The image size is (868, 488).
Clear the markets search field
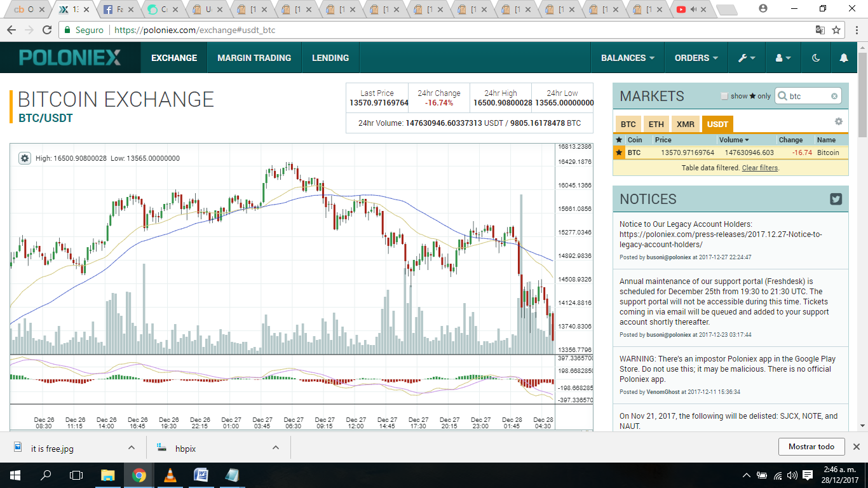(x=834, y=97)
